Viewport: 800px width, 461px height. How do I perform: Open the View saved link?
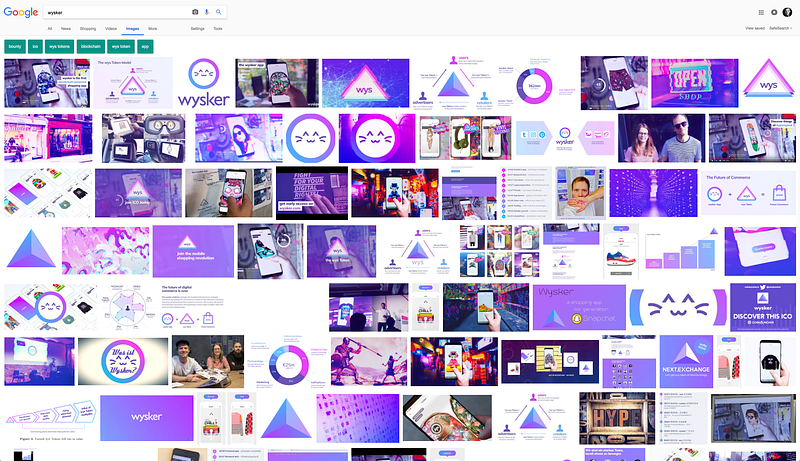click(755, 29)
